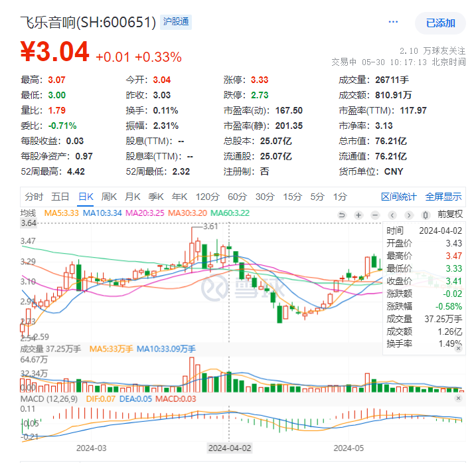
Task: Close the data tooltip panel with X
Action: coord(458,349)
